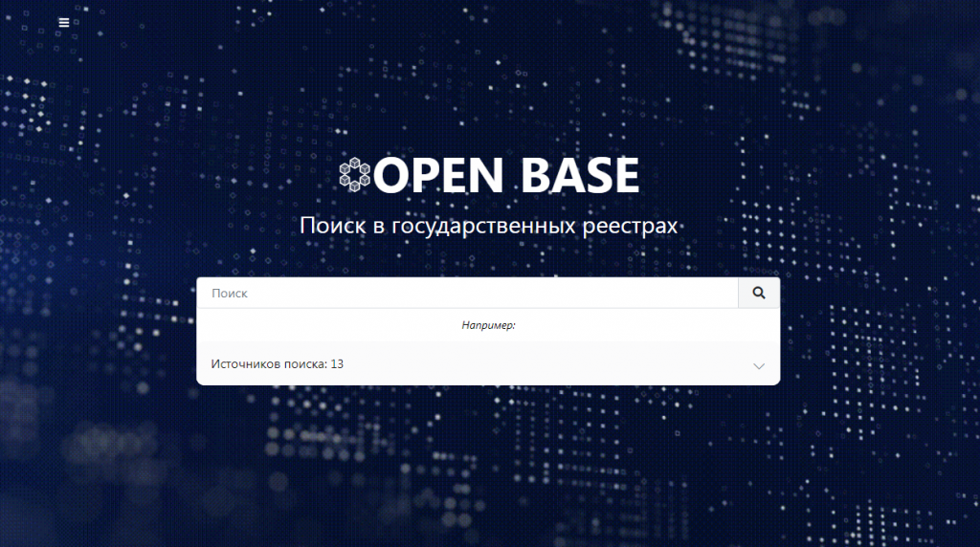Expand the search sources chevron arrow

(x=759, y=366)
